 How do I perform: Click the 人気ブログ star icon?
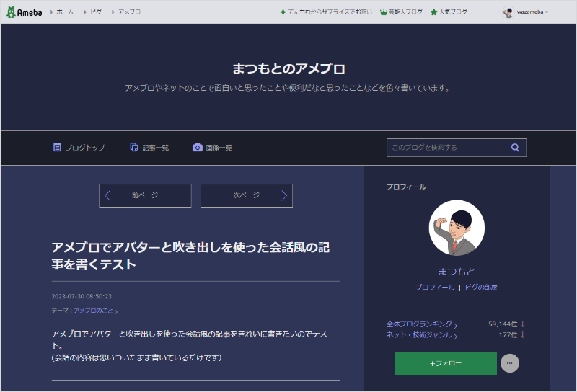point(433,12)
